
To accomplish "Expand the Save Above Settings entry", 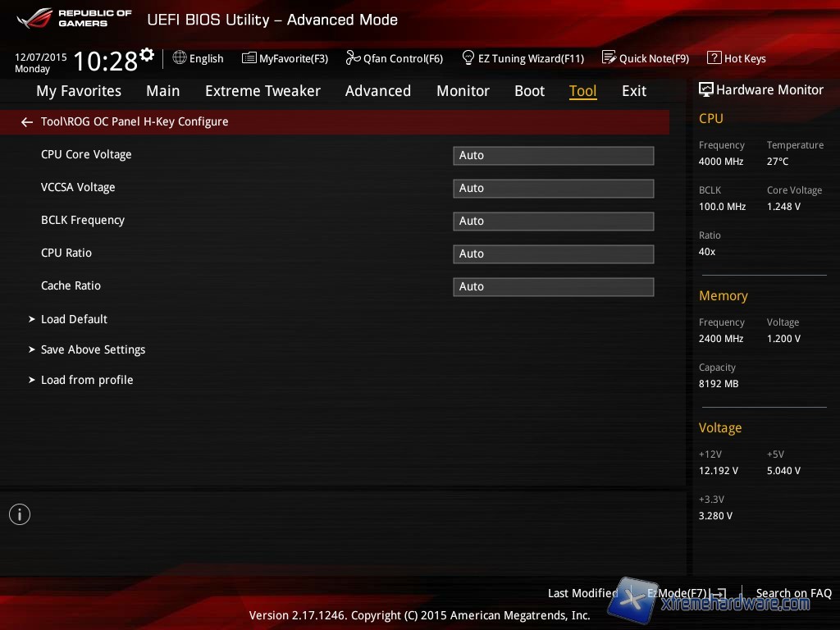I will point(93,349).
